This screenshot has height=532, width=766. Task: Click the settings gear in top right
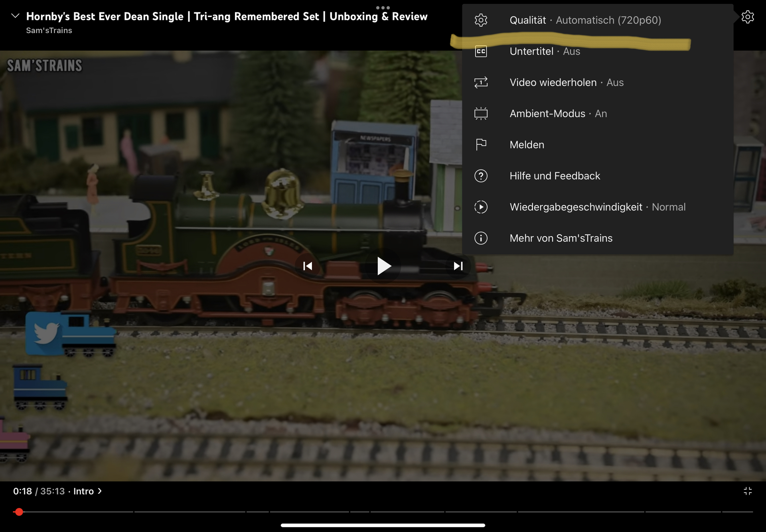747,17
